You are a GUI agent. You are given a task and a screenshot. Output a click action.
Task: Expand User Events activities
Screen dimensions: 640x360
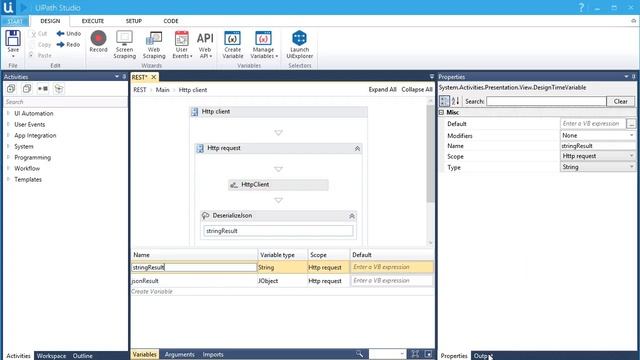coord(8,124)
